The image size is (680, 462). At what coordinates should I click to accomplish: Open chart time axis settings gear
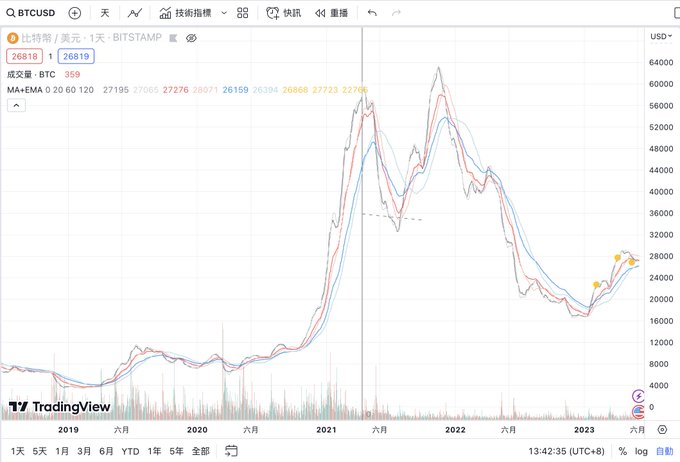pyautogui.click(x=661, y=430)
